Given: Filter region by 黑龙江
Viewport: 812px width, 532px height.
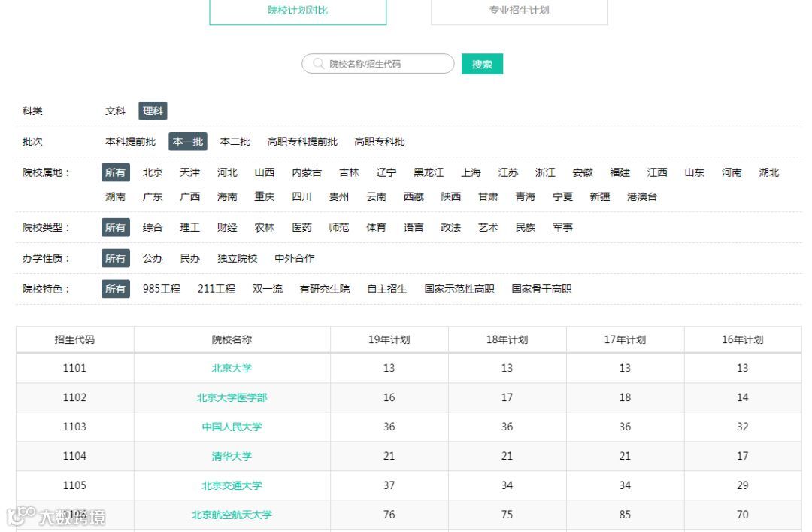Looking at the screenshot, I should (429, 172).
